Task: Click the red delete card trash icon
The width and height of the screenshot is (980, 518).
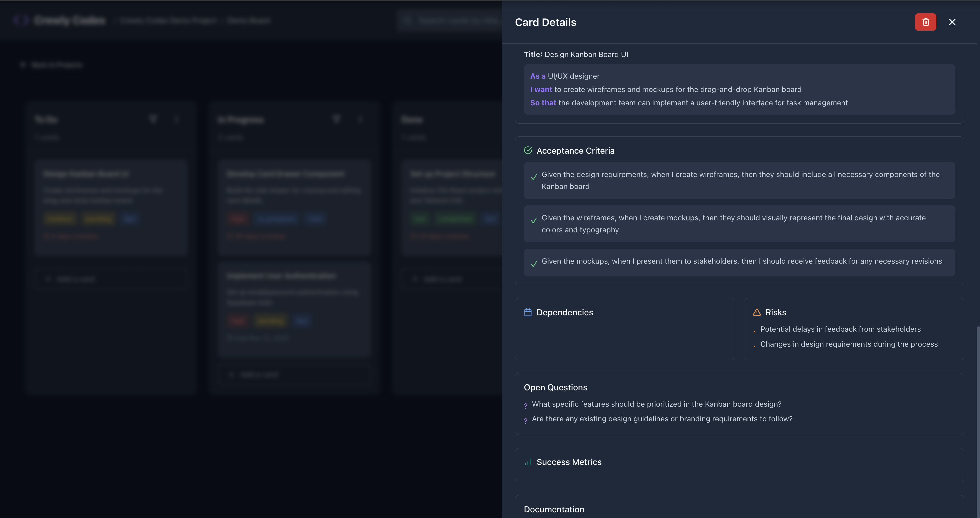Action: click(x=925, y=22)
